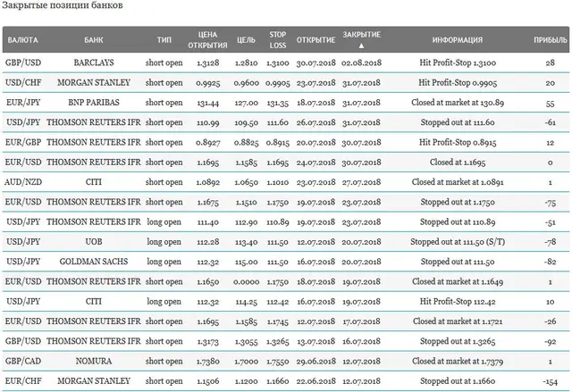
Task: Click EUR/CHF currency pair cell
Action: click(23, 381)
